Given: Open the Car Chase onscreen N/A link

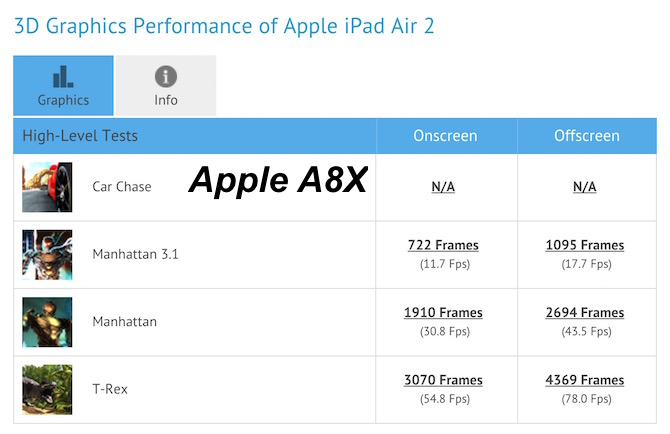Looking at the screenshot, I should [443, 187].
